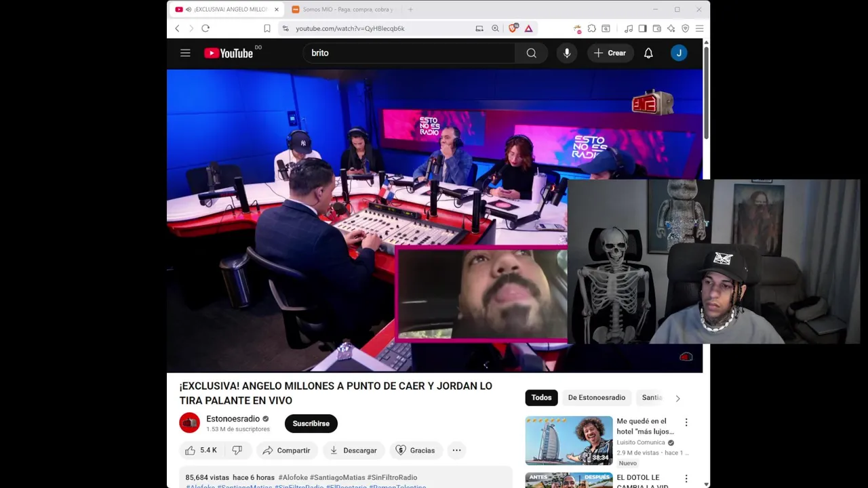Start voice search with the microphone icon

(567, 53)
